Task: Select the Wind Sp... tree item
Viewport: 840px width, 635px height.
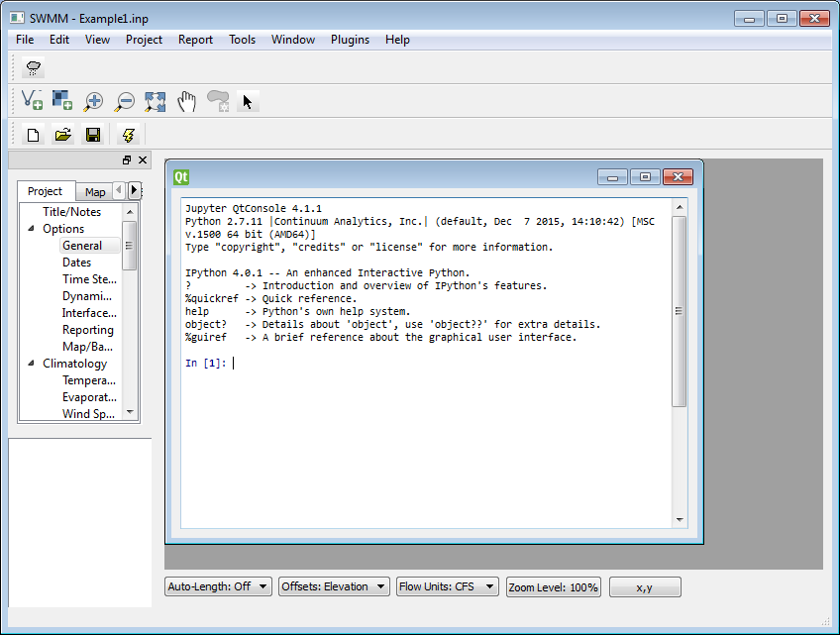Action: (x=88, y=414)
